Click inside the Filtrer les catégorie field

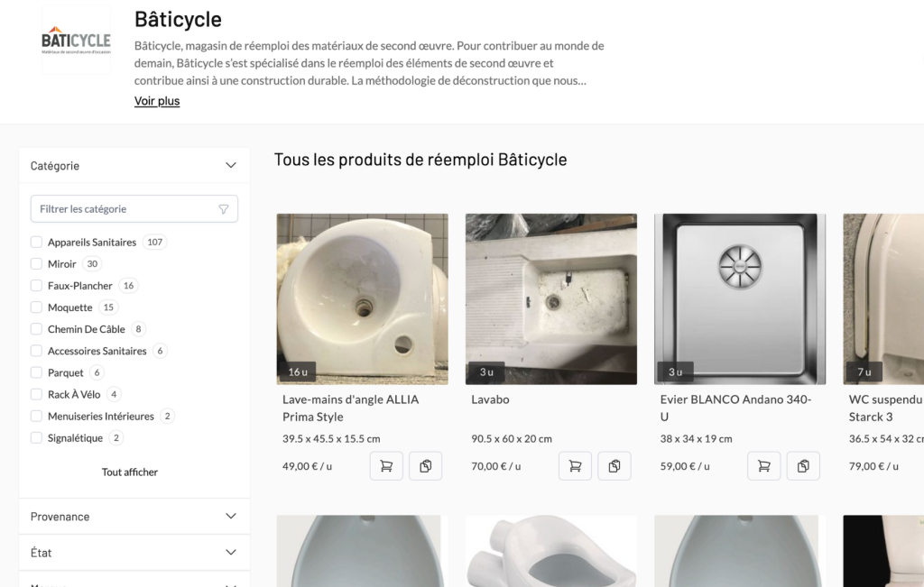pyautogui.click(x=117, y=208)
